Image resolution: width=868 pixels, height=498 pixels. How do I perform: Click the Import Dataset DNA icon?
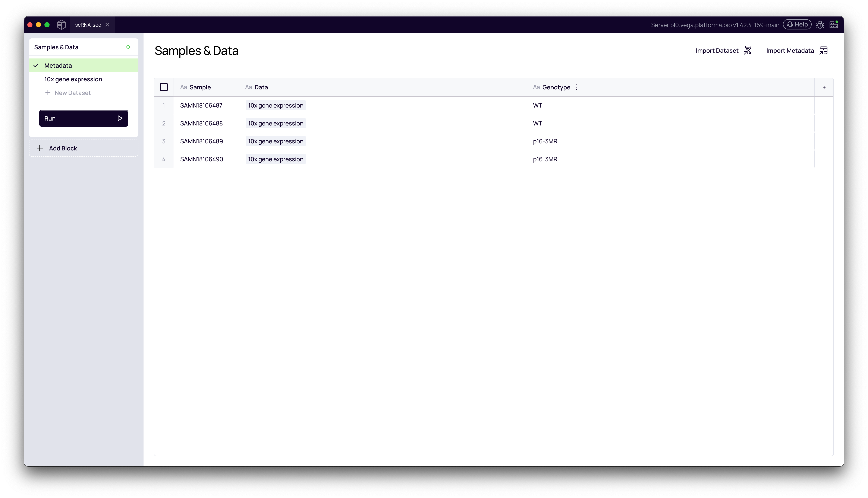tap(748, 51)
